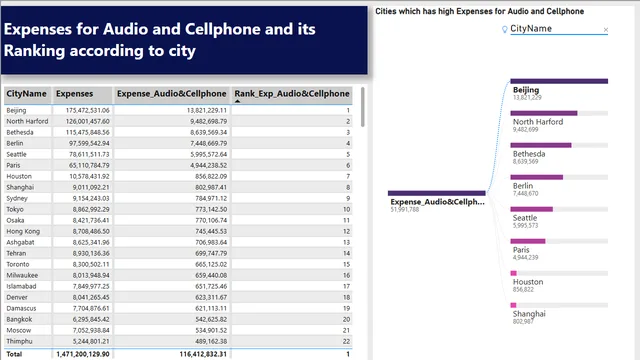
Task: Select the Houston node in decomposition tree
Action: (559, 282)
